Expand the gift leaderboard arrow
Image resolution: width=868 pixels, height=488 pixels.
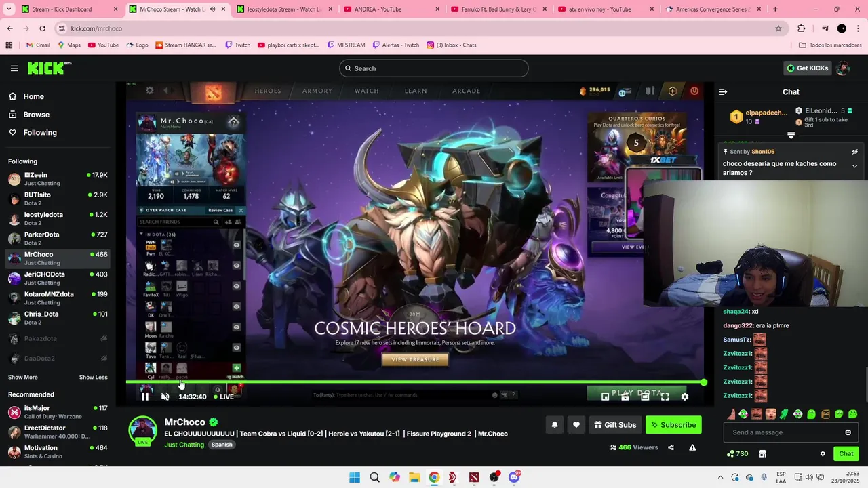(x=791, y=136)
